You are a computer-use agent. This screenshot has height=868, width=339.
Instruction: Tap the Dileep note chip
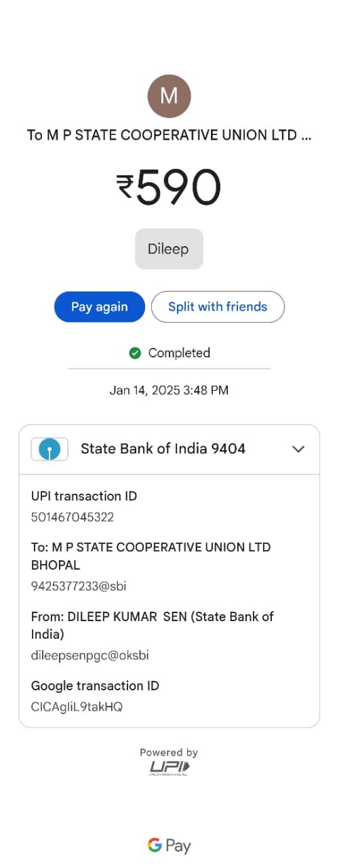click(x=169, y=249)
